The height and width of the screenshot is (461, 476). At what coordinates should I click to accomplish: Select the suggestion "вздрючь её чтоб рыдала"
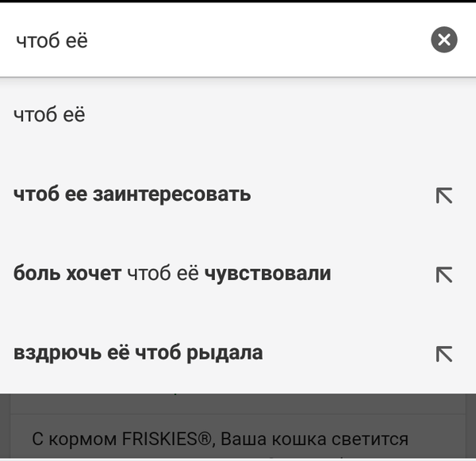tap(138, 353)
